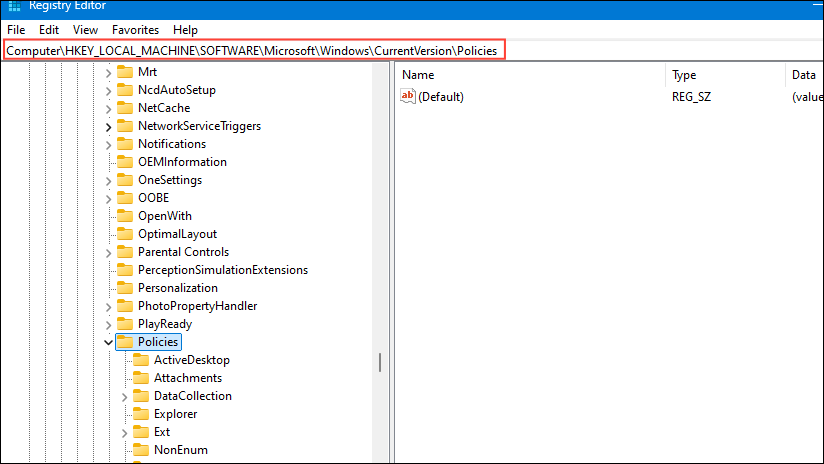Open the Edit menu

(49, 30)
